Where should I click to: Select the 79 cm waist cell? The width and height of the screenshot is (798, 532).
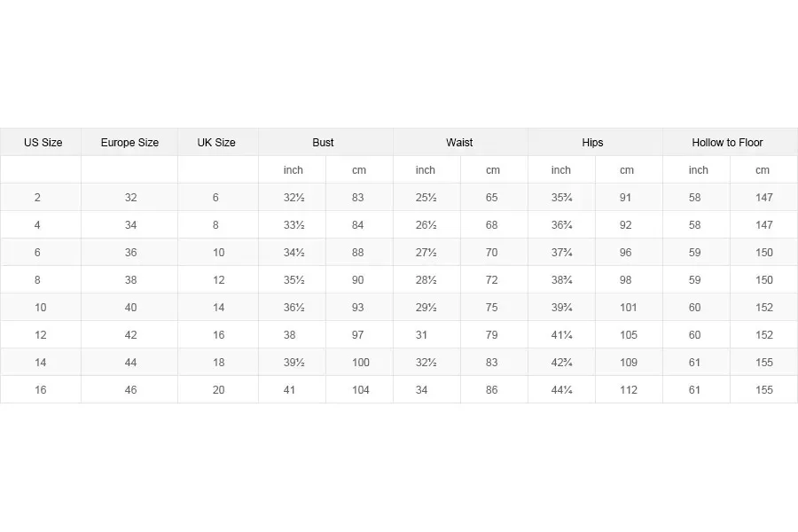pyautogui.click(x=492, y=335)
